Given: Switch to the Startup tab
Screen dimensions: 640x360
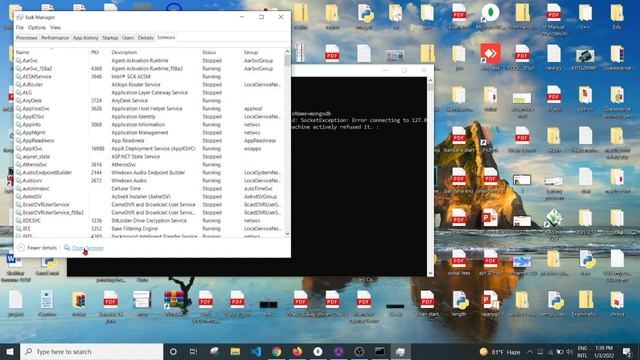Looking at the screenshot, I should pos(110,38).
